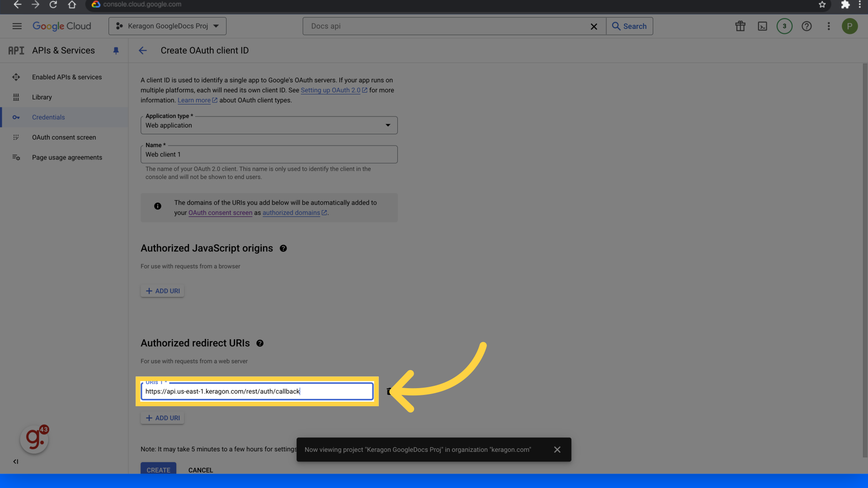The image size is (868, 488).
Task: Clear the search box with X icon
Action: pyautogui.click(x=594, y=27)
